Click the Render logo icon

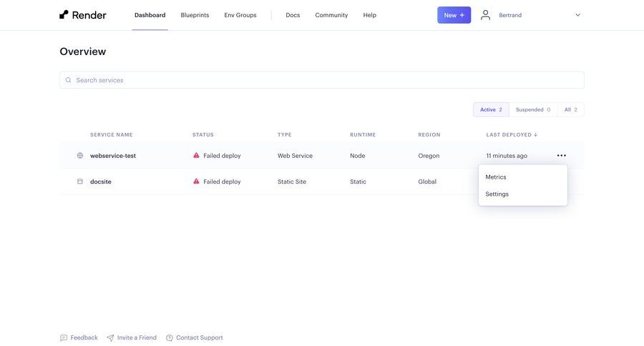64,15
